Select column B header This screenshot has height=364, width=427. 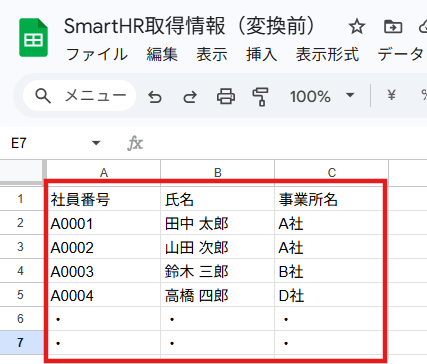(218, 173)
